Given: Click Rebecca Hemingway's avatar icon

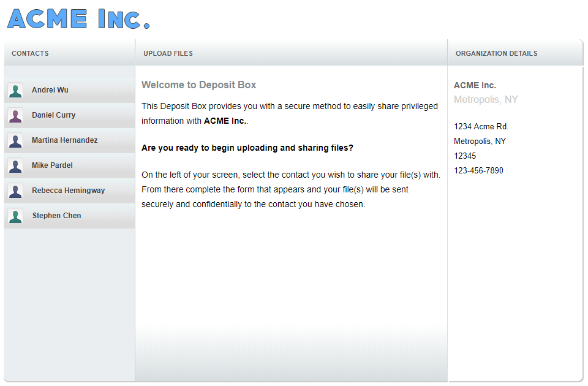Looking at the screenshot, I should point(15,191).
